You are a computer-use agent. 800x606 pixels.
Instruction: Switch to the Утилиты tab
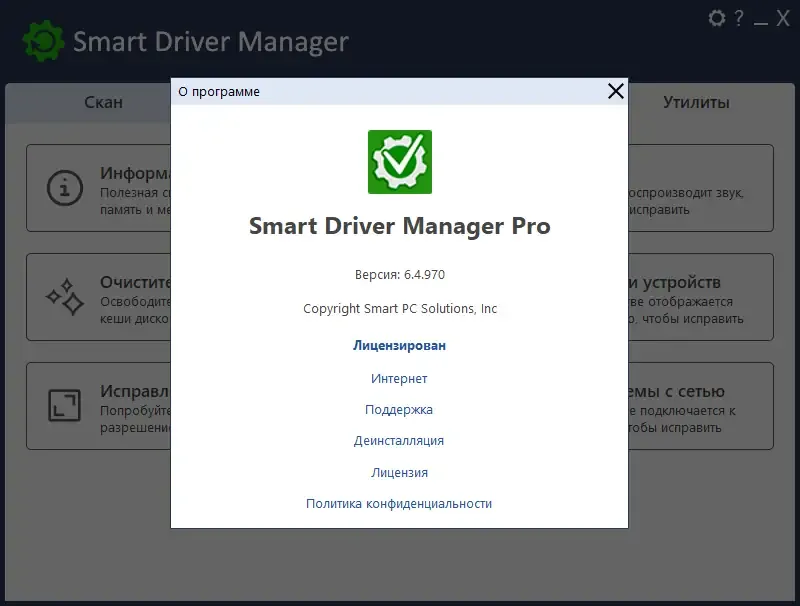tap(696, 101)
